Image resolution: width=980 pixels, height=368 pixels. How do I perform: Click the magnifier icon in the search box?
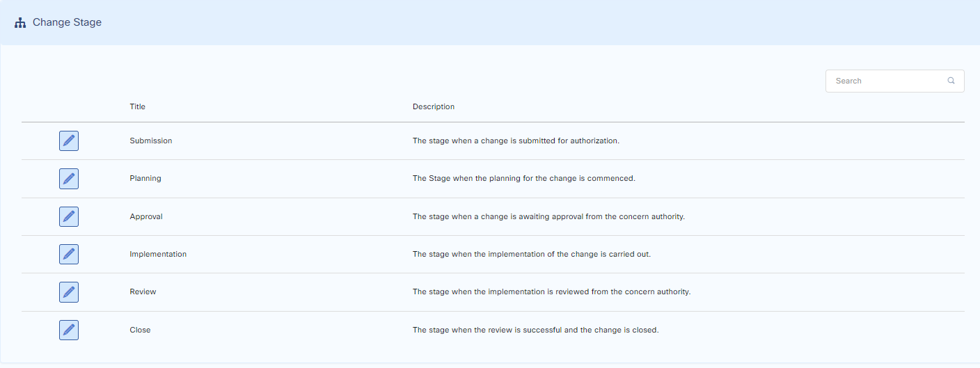click(x=951, y=81)
